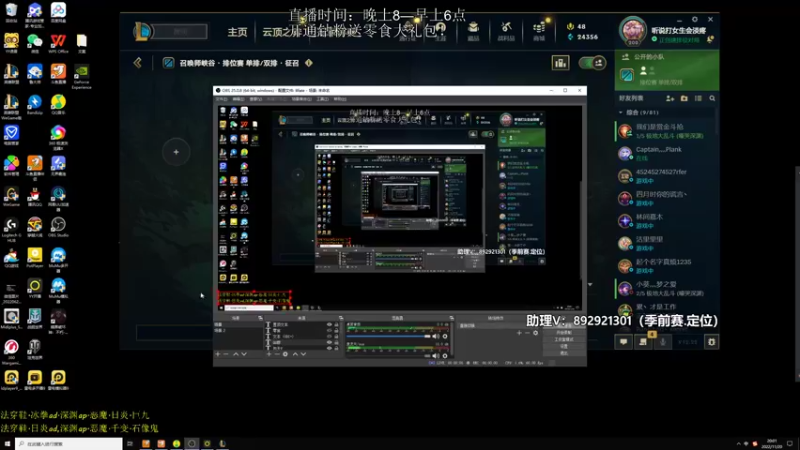Mute second mixer channel speaker
The height and width of the screenshot is (450, 800).
(436, 356)
